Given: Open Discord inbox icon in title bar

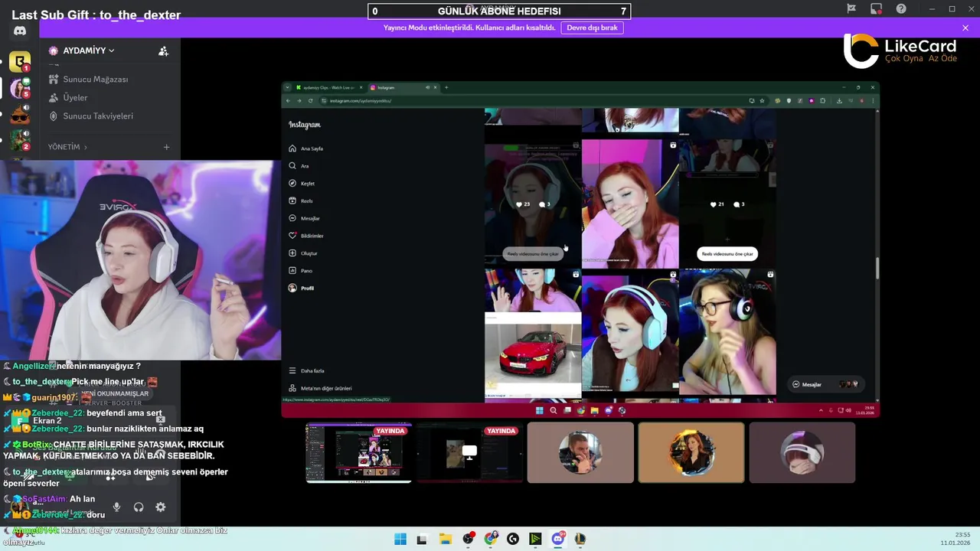Looking at the screenshot, I should (x=876, y=9).
